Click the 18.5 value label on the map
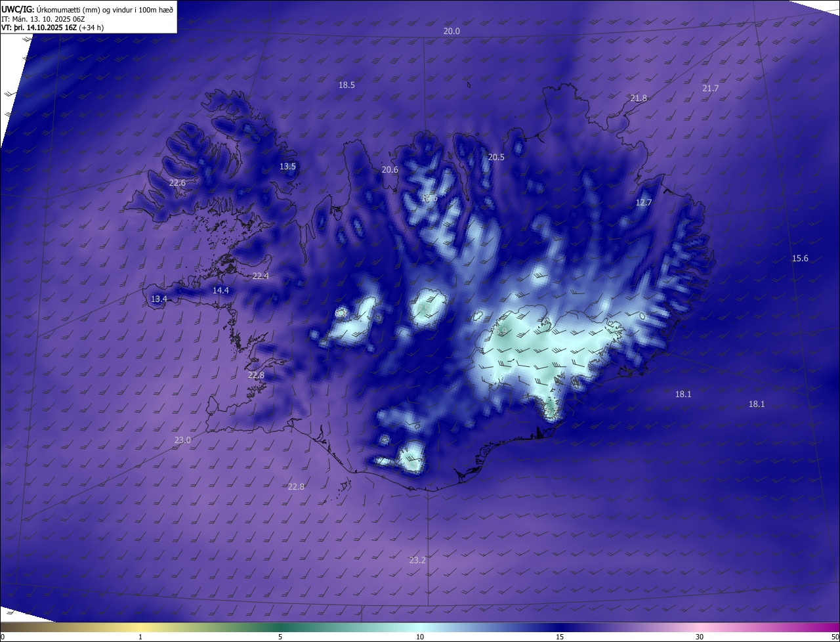Image resolution: width=840 pixels, height=642 pixels. click(x=346, y=85)
